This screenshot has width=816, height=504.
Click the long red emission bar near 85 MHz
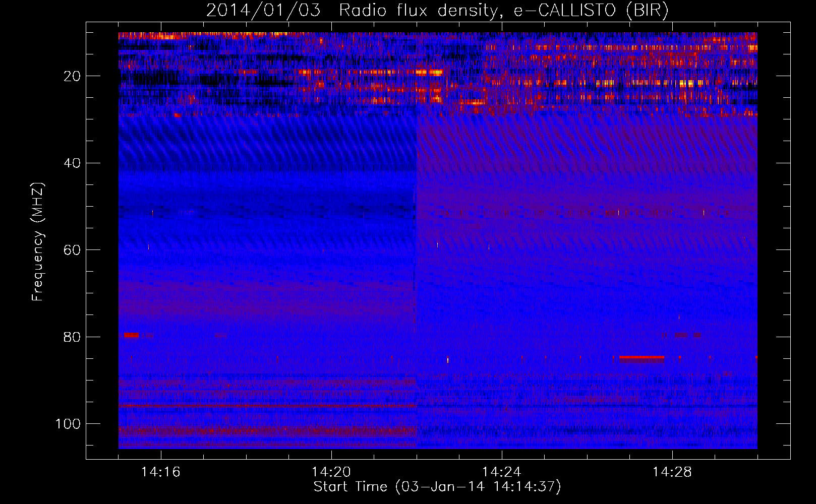642,357
